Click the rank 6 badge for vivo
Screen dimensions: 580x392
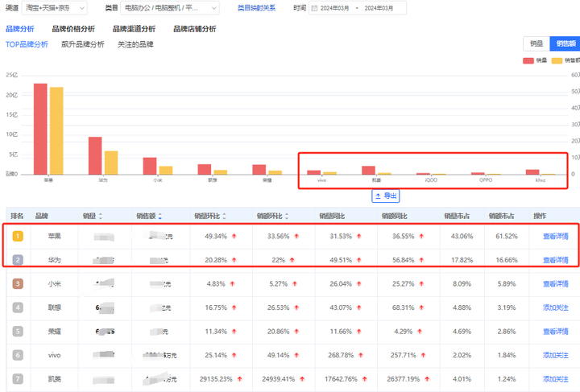18,355
